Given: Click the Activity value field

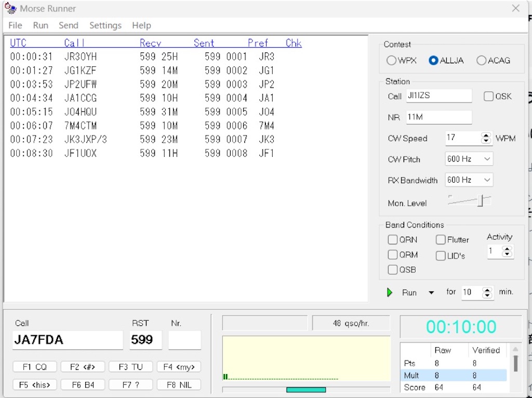Looking at the screenshot, I should point(495,252).
